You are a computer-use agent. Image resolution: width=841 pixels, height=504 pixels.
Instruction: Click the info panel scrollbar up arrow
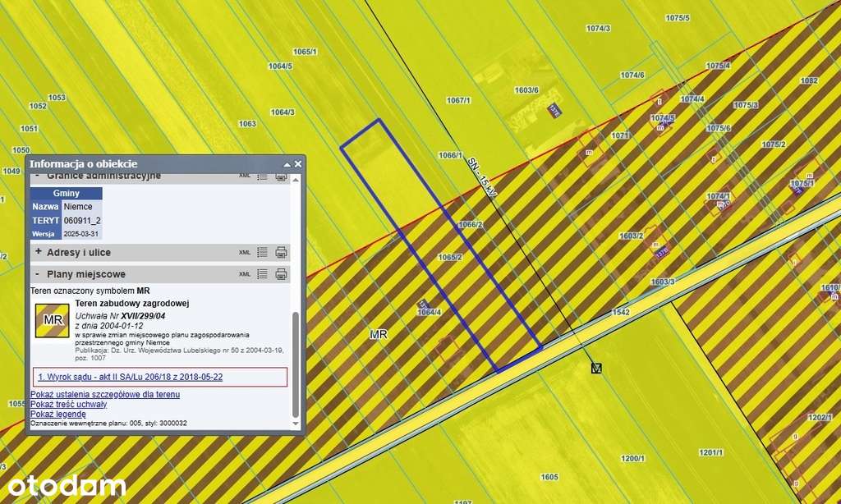(x=296, y=180)
